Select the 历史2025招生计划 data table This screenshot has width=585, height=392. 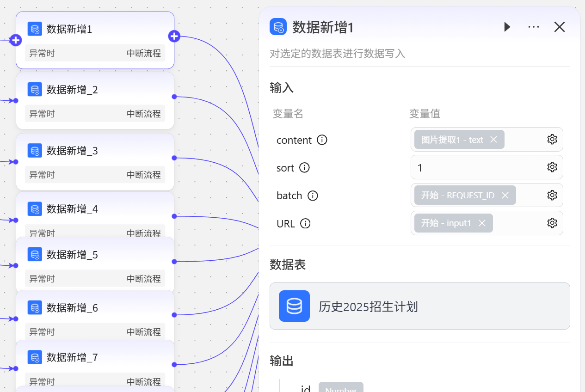419,306
